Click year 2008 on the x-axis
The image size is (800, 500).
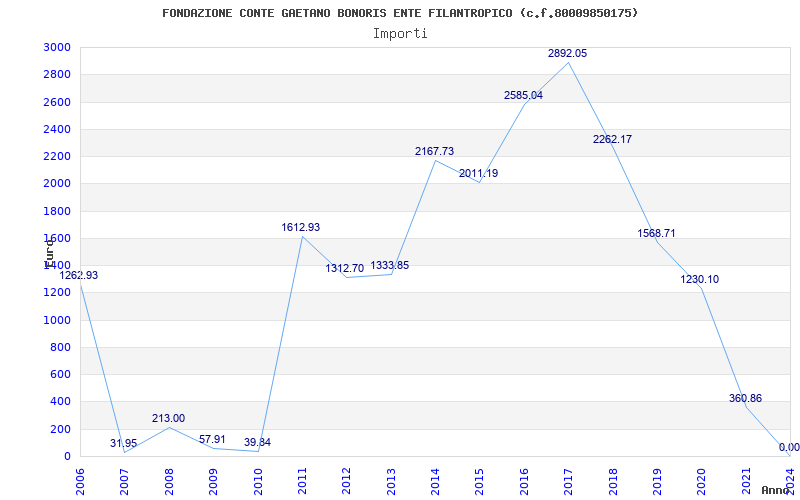(x=169, y=481)
